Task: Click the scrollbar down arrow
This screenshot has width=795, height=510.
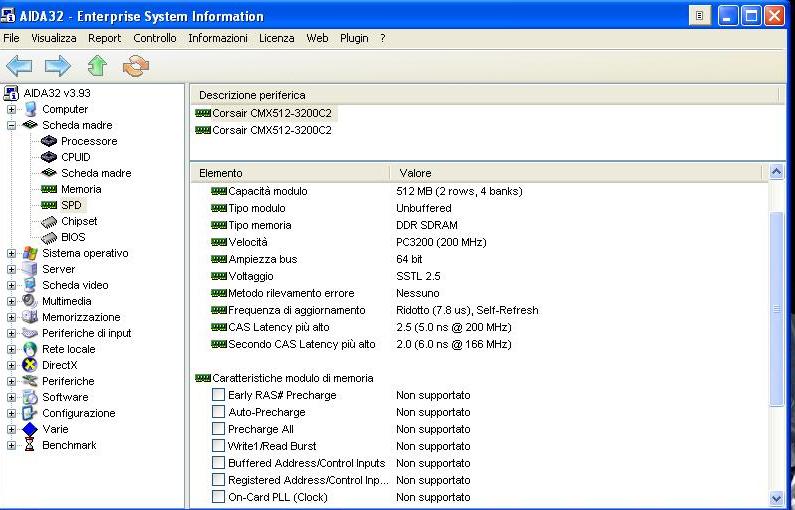Action: tap(776, 498)
